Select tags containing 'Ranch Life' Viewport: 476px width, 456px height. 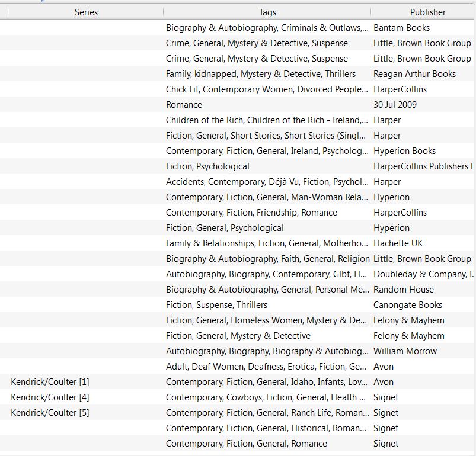pyautogui.click(x=267, y=413)
